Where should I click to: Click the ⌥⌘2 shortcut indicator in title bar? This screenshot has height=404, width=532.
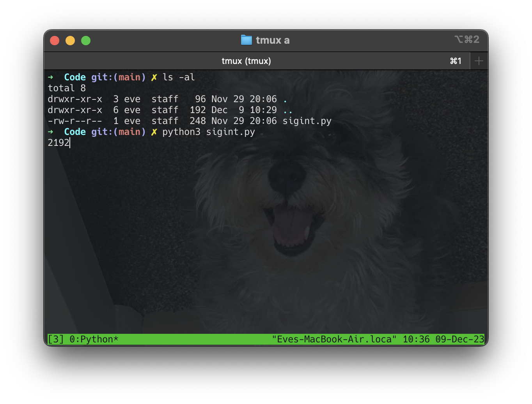tap(466, 39)
